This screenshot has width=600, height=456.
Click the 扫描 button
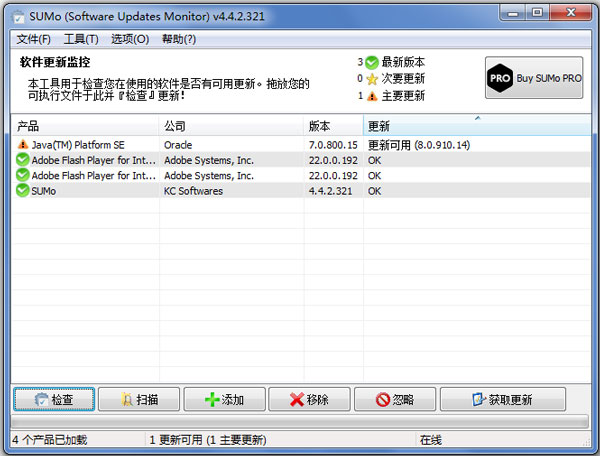point(139,399)
